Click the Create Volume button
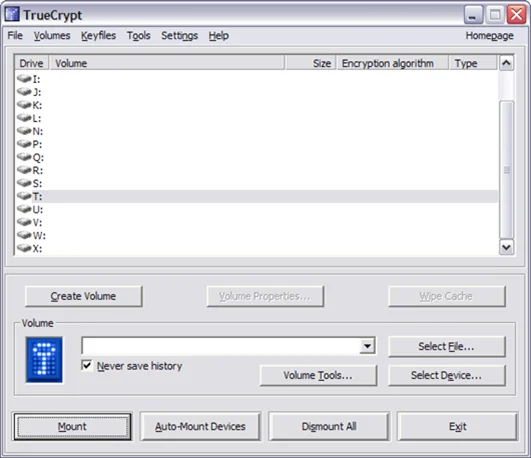Image resolution: width=531 pixels, height=458 pixels. click(x=83, y=296)
